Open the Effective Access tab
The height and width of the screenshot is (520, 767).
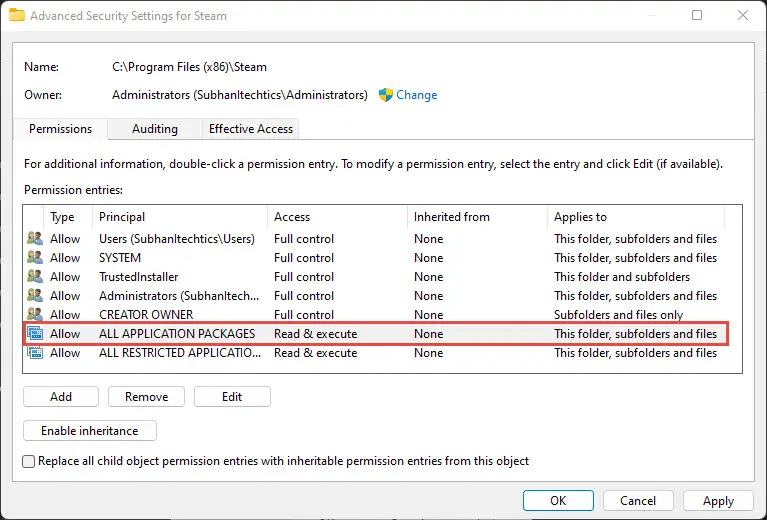[x=250, y=129]
